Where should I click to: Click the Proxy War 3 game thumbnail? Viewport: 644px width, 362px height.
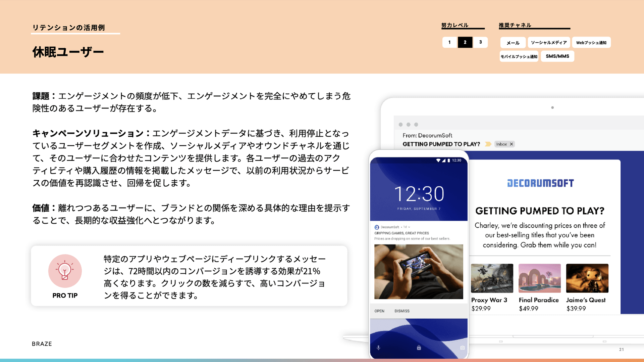click(x=492, y=278)
